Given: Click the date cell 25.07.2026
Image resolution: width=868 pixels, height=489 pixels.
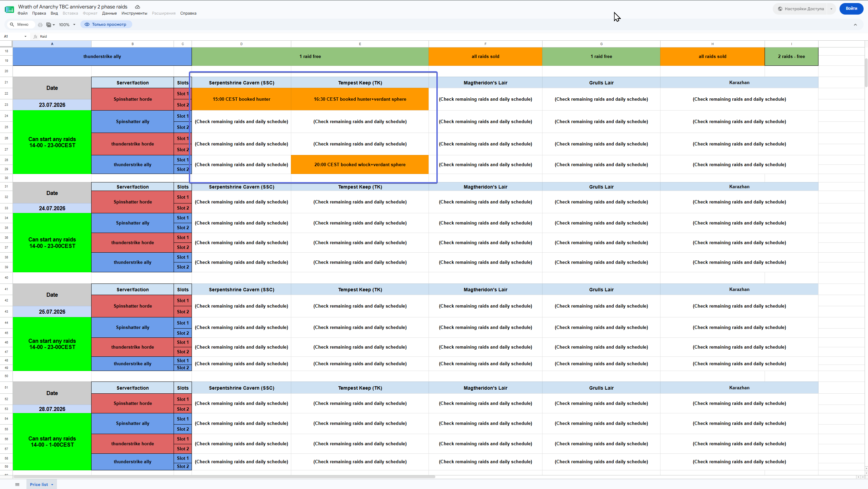Looking at the screenshot, I should [52, 312].
